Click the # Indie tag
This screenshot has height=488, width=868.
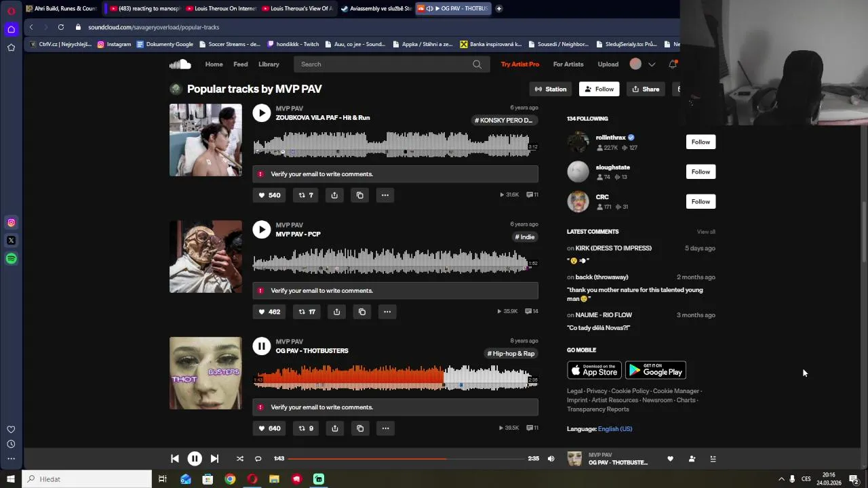(x=525, y=237)
